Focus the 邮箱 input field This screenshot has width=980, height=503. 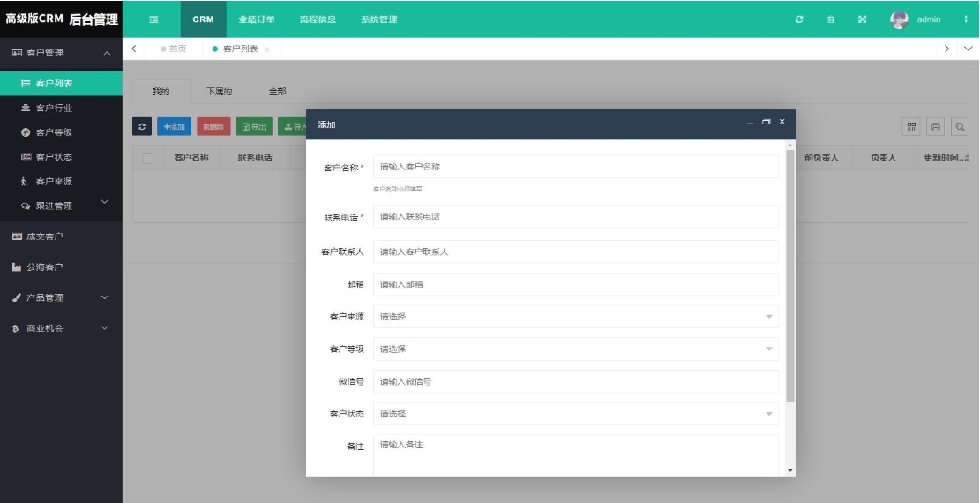pos(576,284)
